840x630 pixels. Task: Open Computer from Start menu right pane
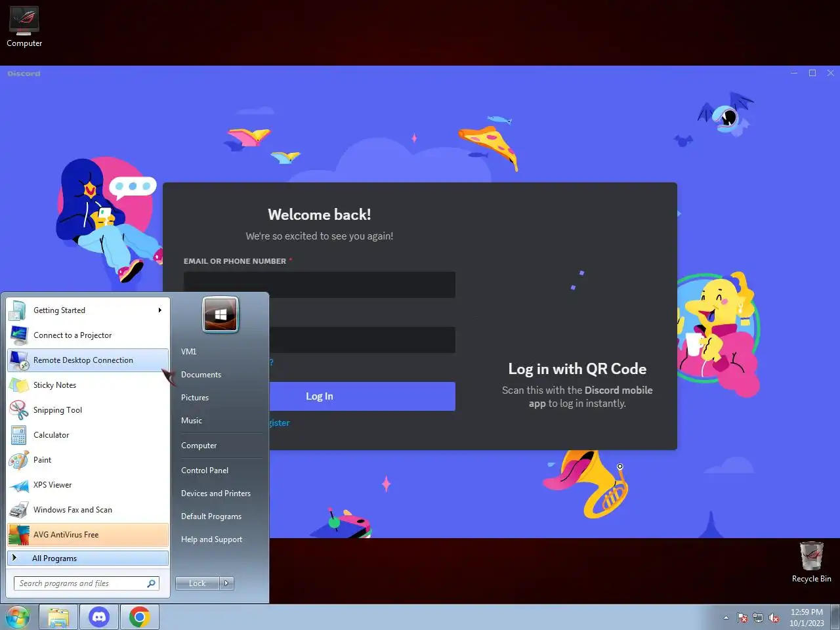199,446
